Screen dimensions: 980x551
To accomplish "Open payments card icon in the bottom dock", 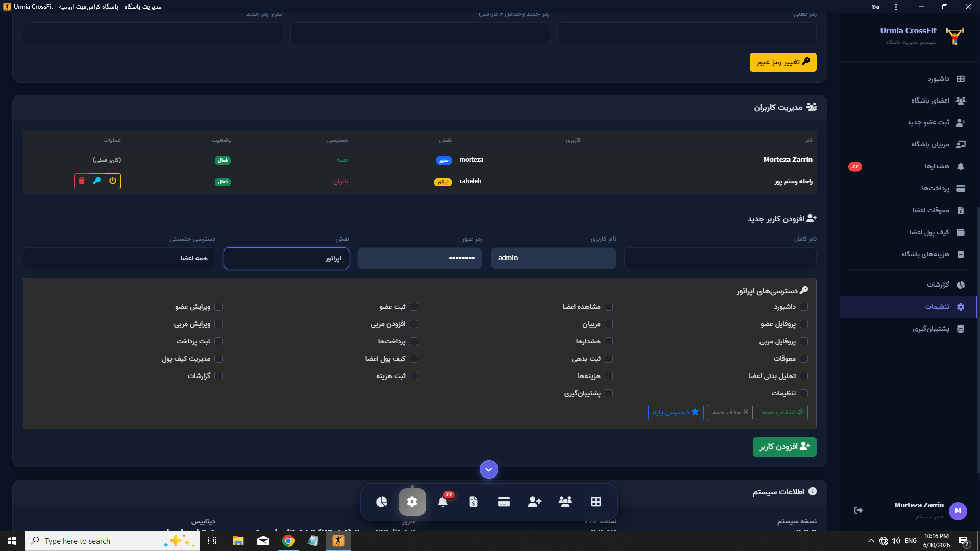I will click(x=504, y=502).
